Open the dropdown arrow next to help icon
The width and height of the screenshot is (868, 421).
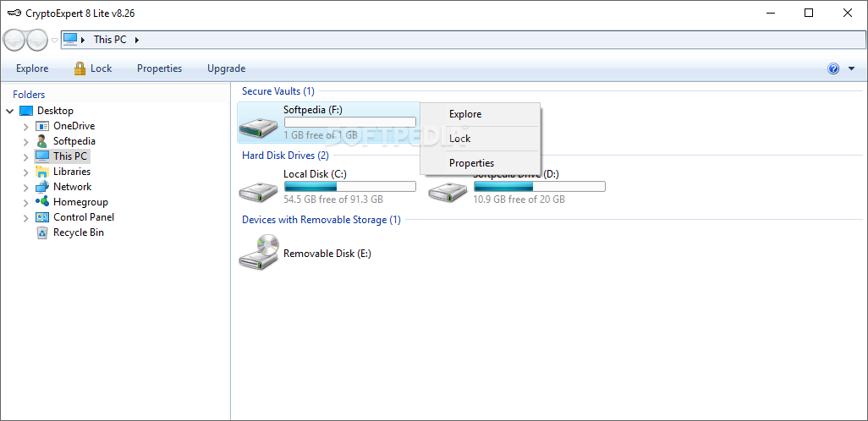tap(851, 69)
